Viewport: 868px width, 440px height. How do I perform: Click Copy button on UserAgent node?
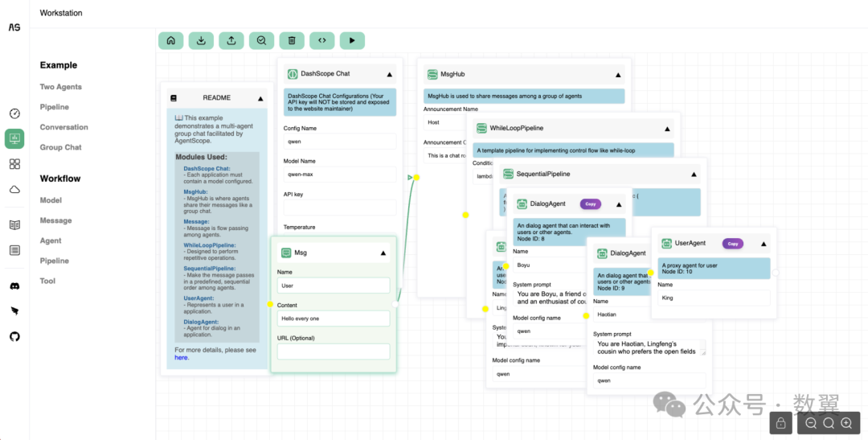[x=733, y=243]
